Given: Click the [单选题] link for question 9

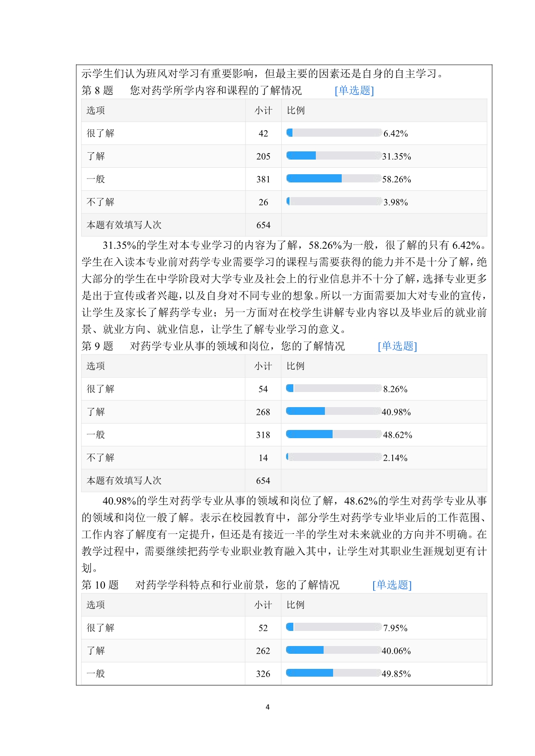Looking at the screenshot, I should pyautogui.click(x=397, y=346).
